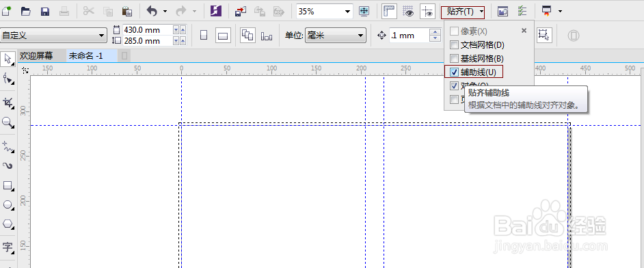Toggle the show guidelines button
The image size is (644, 268).
click(427, 11)
